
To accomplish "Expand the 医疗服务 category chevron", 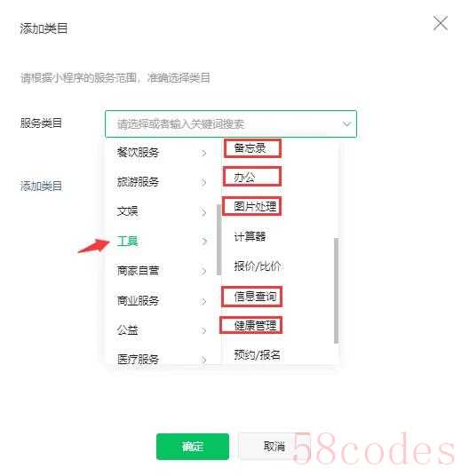I will coord(203,360).
